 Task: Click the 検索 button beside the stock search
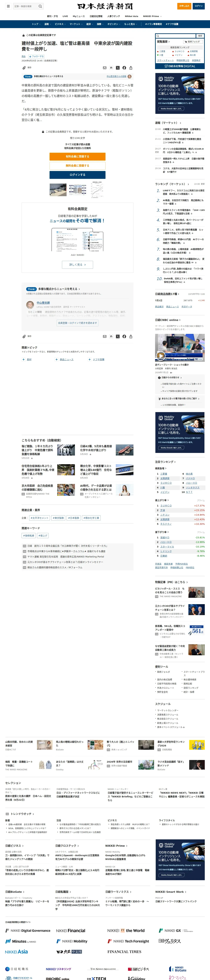[x=200, y=36]
